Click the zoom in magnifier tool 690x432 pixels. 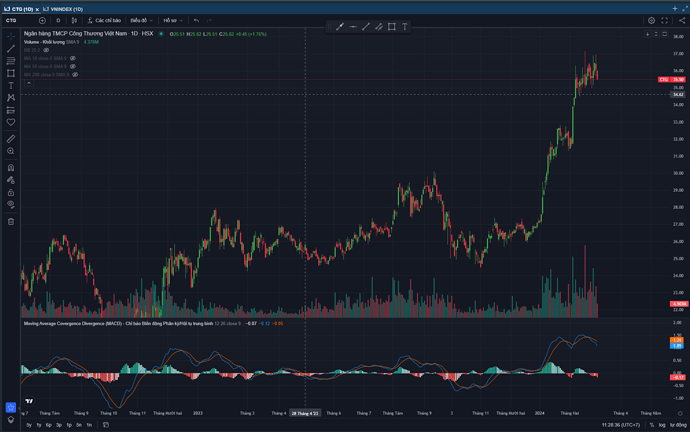[11, 151]
